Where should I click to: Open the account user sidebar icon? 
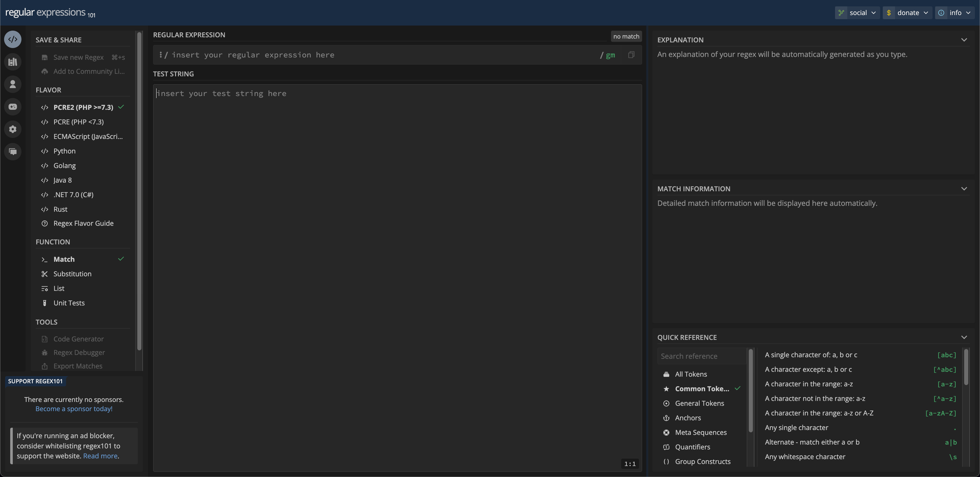coord(13,84)
